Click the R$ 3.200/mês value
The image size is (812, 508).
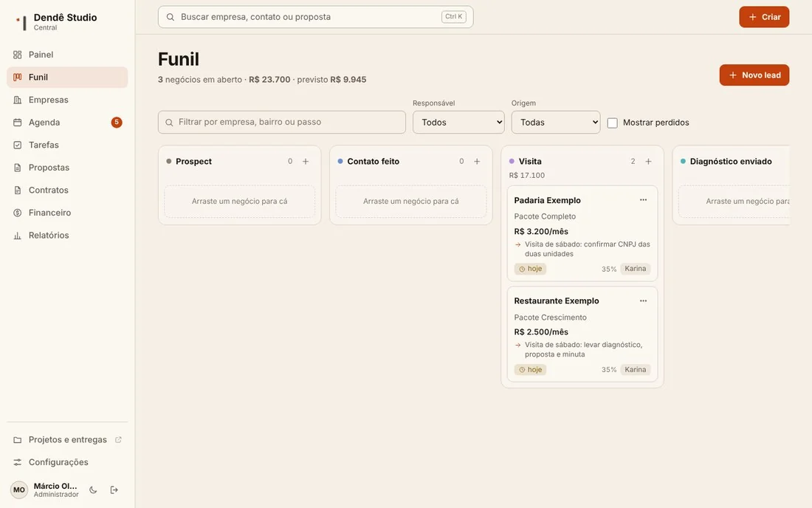point(541,231)
